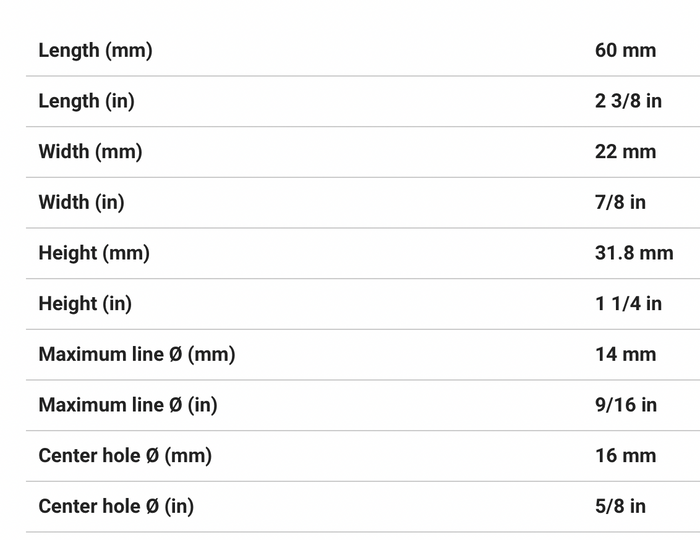Viewport: 700px width, 540px height.
Task: Click the Height (in) label
Action: pyautogui.click(x=85, y=304)
